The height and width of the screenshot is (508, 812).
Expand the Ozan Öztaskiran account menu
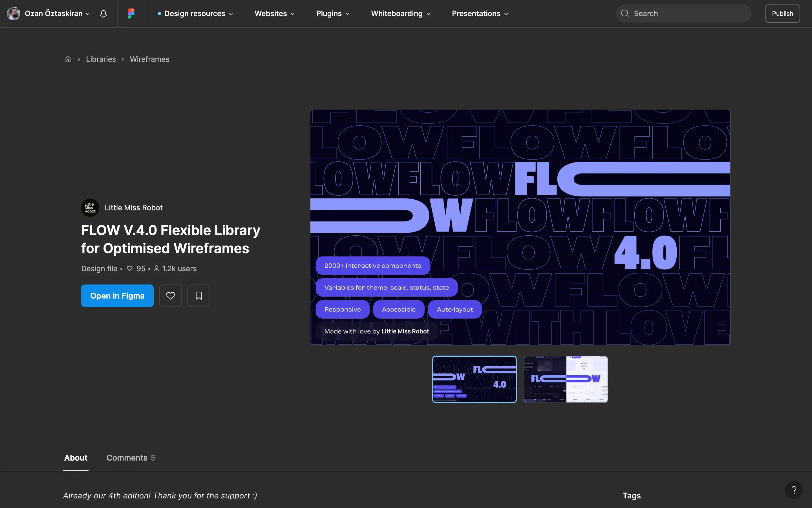tap(58, 14)
